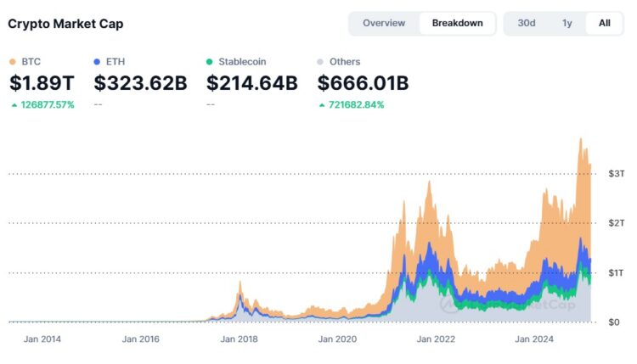637x364 pixels.
Task: Click the $214.64B Stablecoin value
Action: (252, 83)
